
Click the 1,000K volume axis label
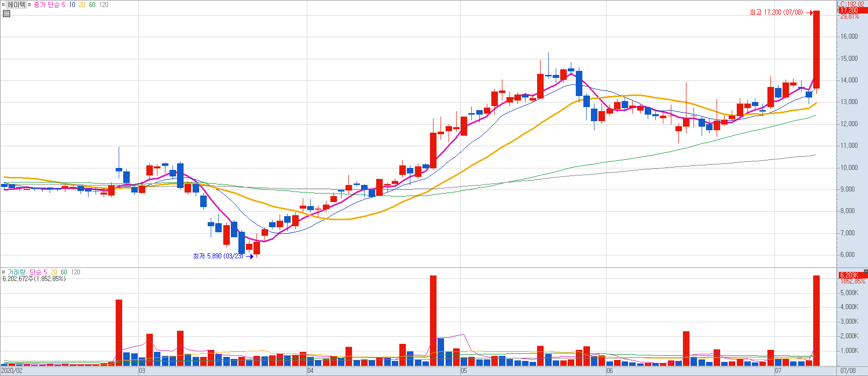849,350
